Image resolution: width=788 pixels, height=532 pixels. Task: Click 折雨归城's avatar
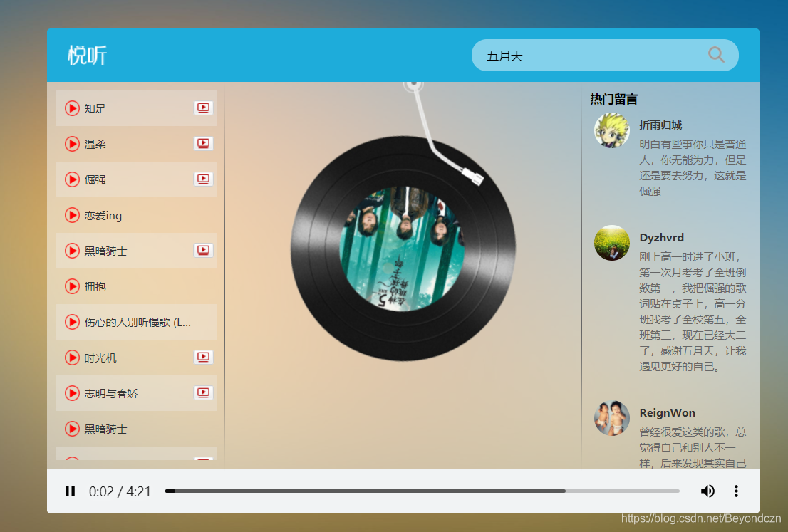click(611, 130)
